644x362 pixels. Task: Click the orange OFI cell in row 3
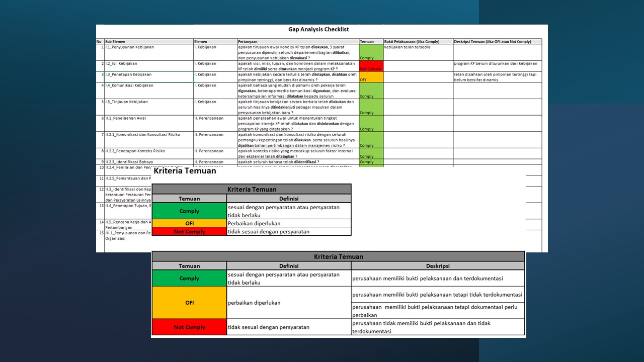pos(371,77)
